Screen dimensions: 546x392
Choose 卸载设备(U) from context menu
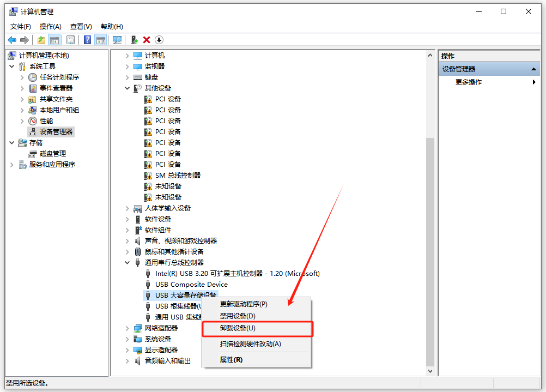tap(238, 328)
